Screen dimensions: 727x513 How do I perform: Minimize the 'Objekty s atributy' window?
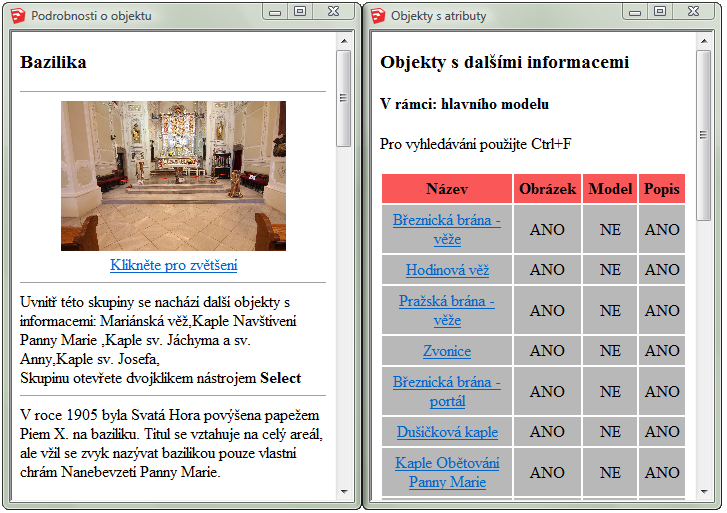point(633,11)
